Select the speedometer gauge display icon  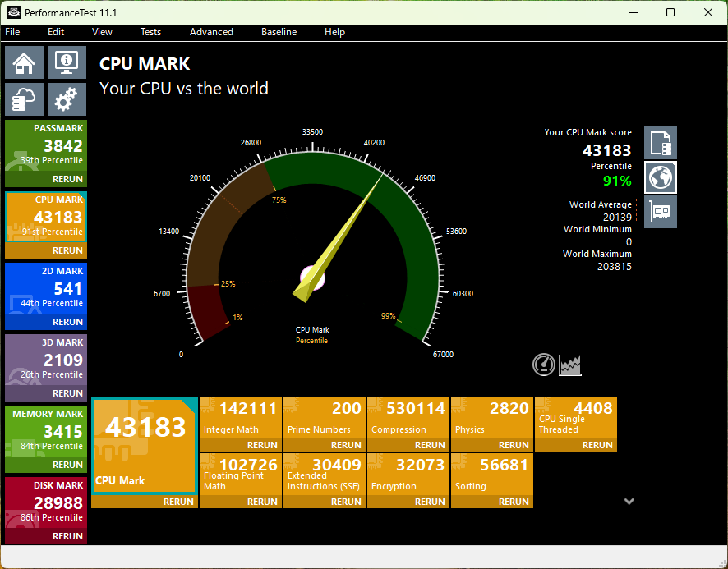tap(543, 365)
